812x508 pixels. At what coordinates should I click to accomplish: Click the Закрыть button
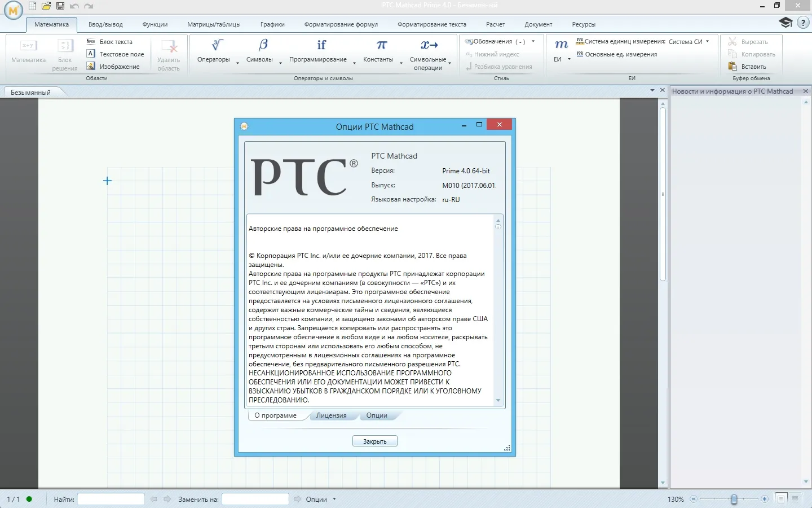click(375, 441)
